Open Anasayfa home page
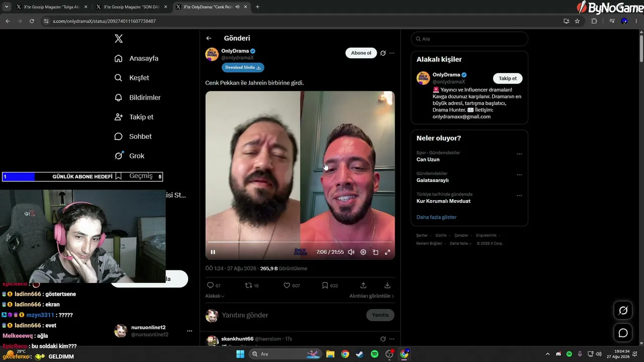644x362 pixels. (136, 58)
